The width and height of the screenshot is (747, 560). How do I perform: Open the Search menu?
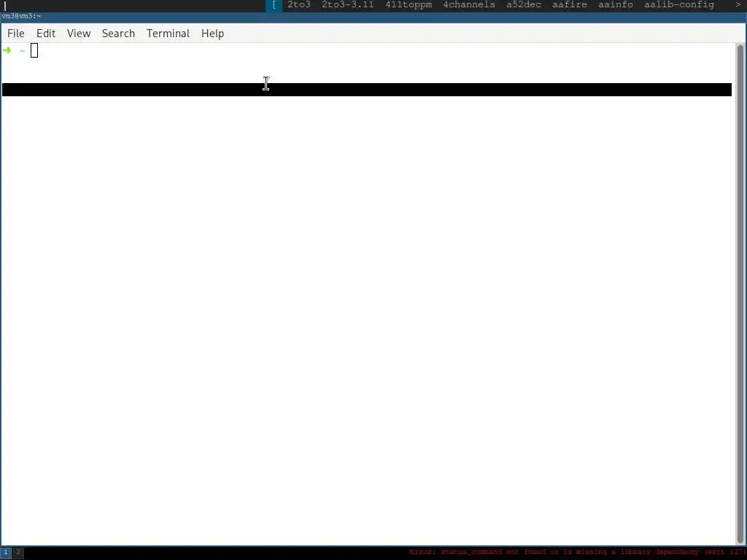pos(118,34)
